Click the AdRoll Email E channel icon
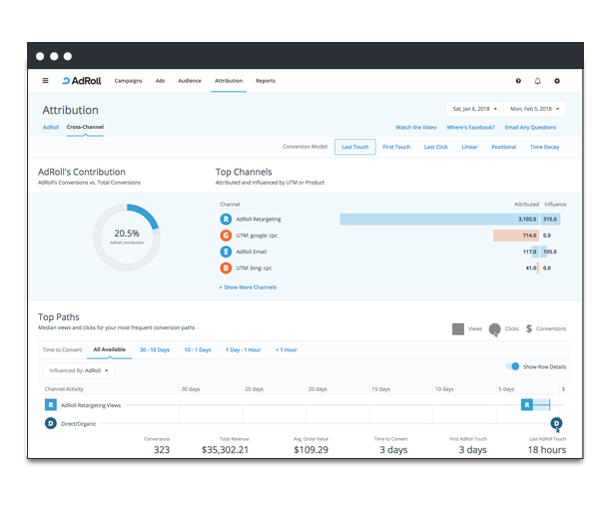Image resolution: width=612 pixels, height=507 pixels. point(226,252)
